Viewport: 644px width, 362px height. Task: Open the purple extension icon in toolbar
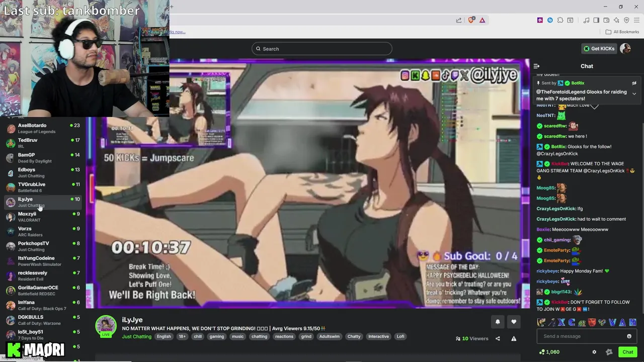point(540,20)
